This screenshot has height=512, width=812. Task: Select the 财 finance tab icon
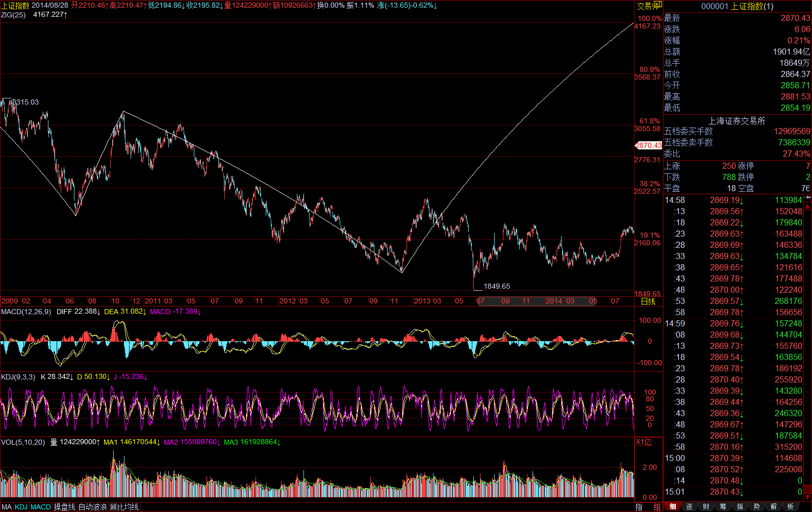pyautogui.click(x=706, y=506)
